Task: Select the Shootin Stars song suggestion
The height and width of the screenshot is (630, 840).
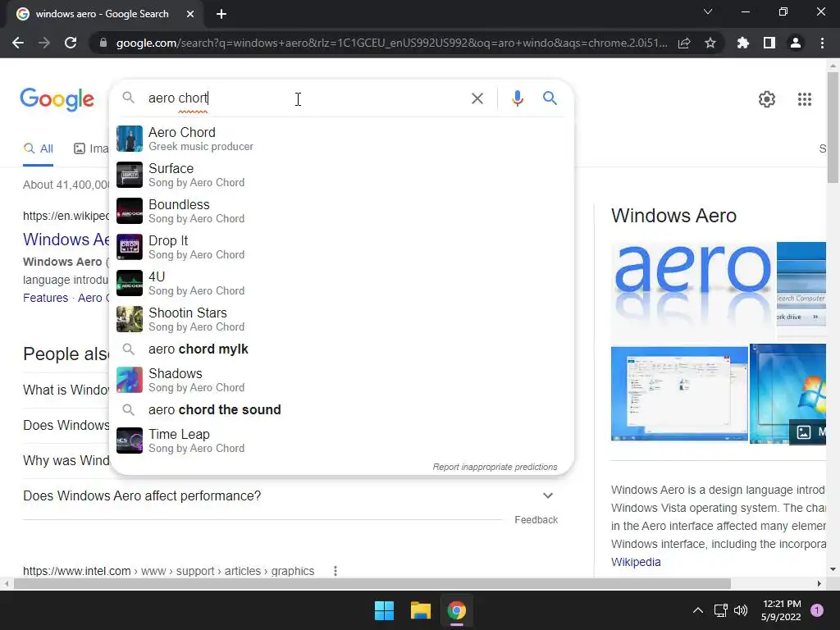Action: [x=342, y=319]
